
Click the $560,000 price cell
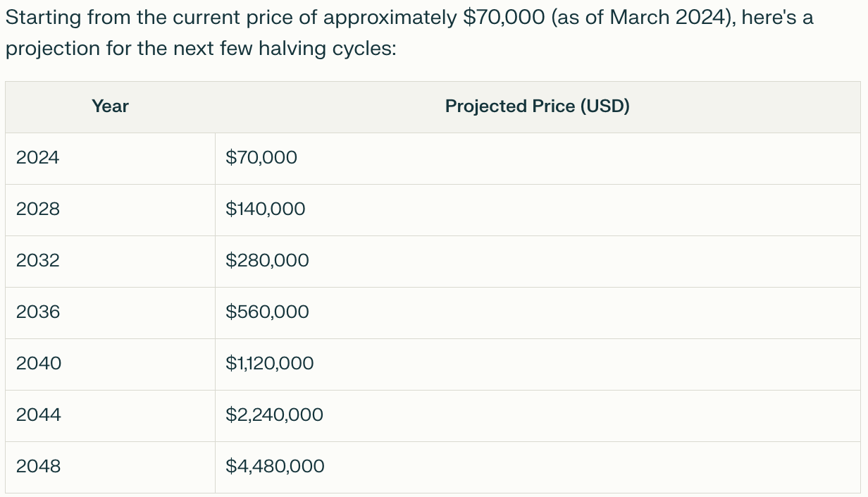[x=538, y=313]
